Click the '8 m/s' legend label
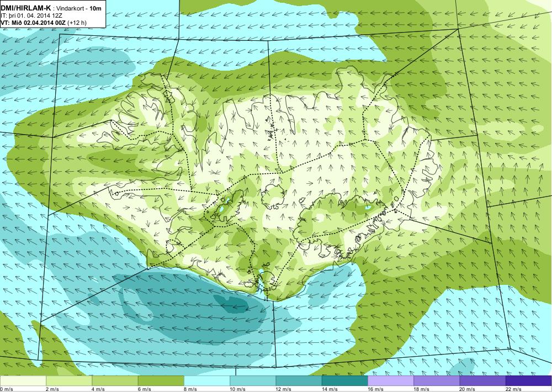Screen dimensions: 552x392 (190, 389)
